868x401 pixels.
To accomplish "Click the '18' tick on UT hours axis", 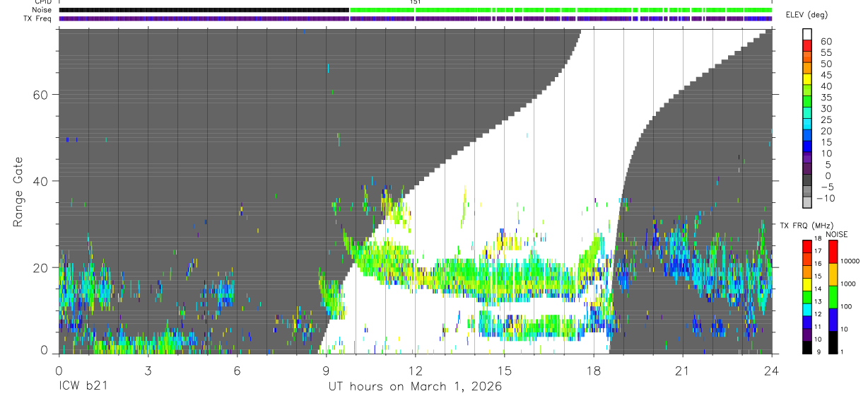I will click(594, 371).
